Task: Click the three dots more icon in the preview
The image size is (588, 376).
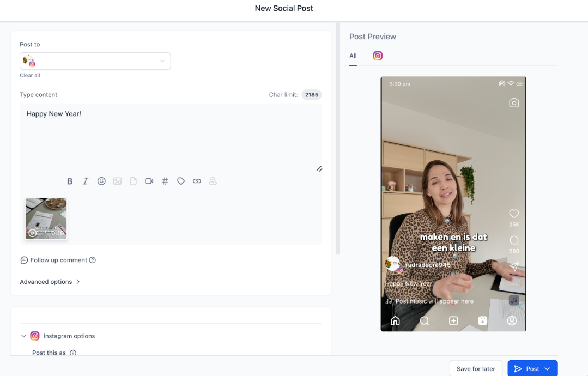Action: [x=514, y=284]
